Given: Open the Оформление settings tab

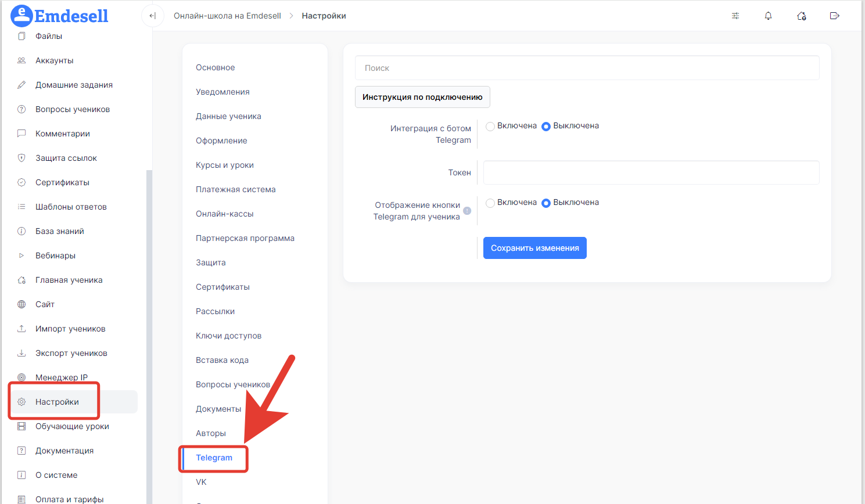Looking at the screenshot, I should tap(221, 141).
